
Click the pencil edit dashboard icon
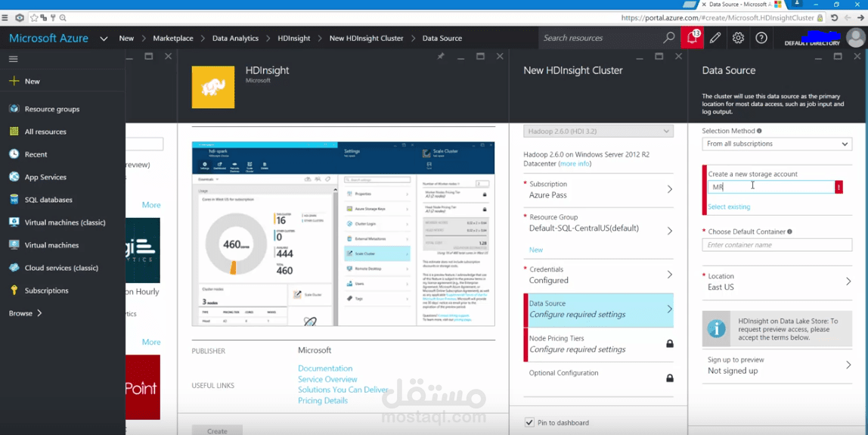[x=715, y=38]
